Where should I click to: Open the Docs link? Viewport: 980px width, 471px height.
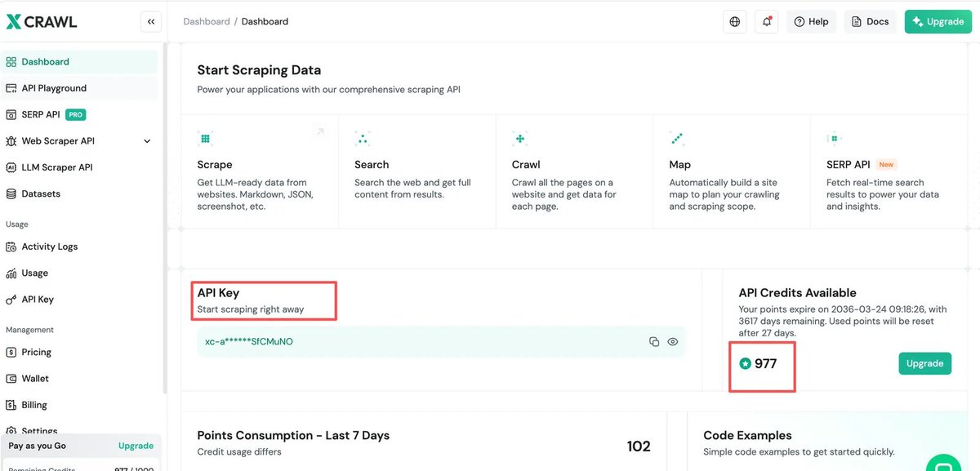coord(870,22)
